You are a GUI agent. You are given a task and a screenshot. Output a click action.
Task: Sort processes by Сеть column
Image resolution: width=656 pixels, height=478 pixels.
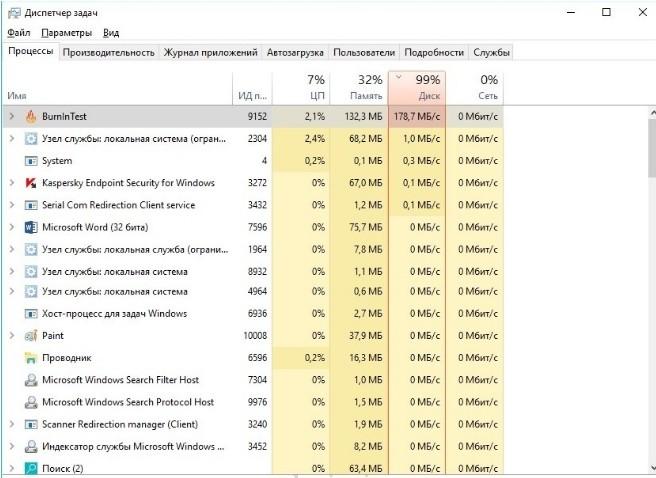click(475, 88)
